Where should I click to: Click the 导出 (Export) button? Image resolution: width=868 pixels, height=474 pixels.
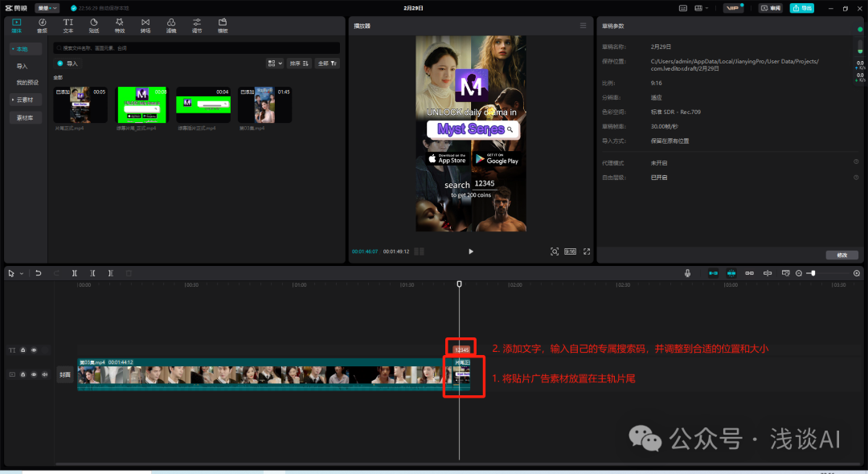(802, 7)
